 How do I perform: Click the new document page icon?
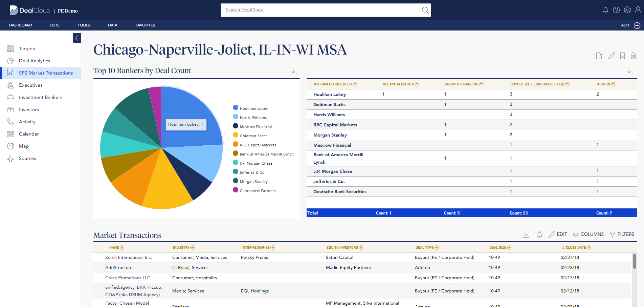599,56
